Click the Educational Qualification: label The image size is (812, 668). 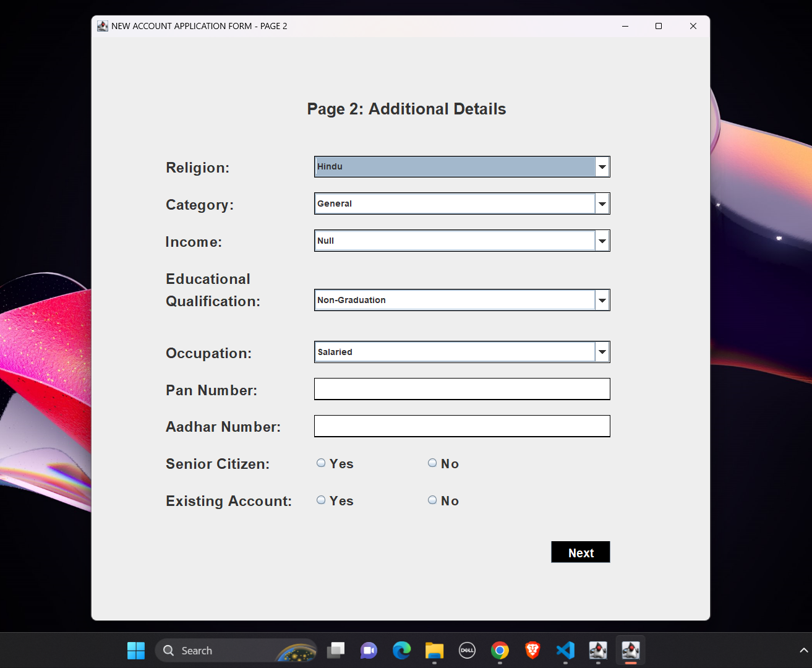pos(213,290)
